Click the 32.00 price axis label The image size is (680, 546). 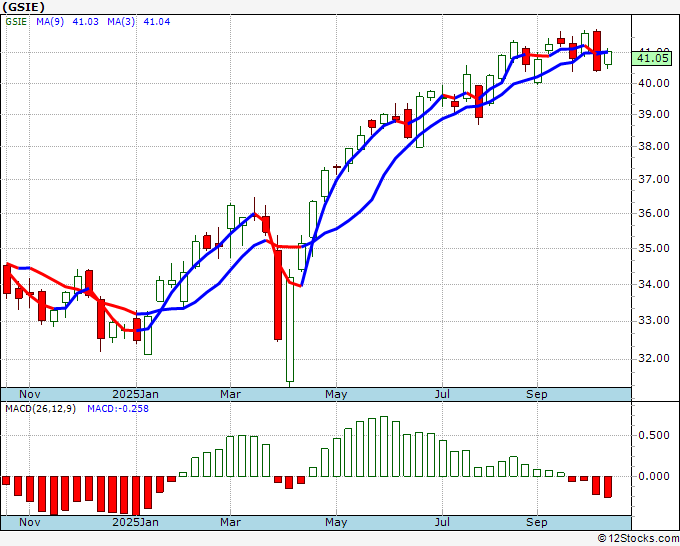tap(654, 359)
